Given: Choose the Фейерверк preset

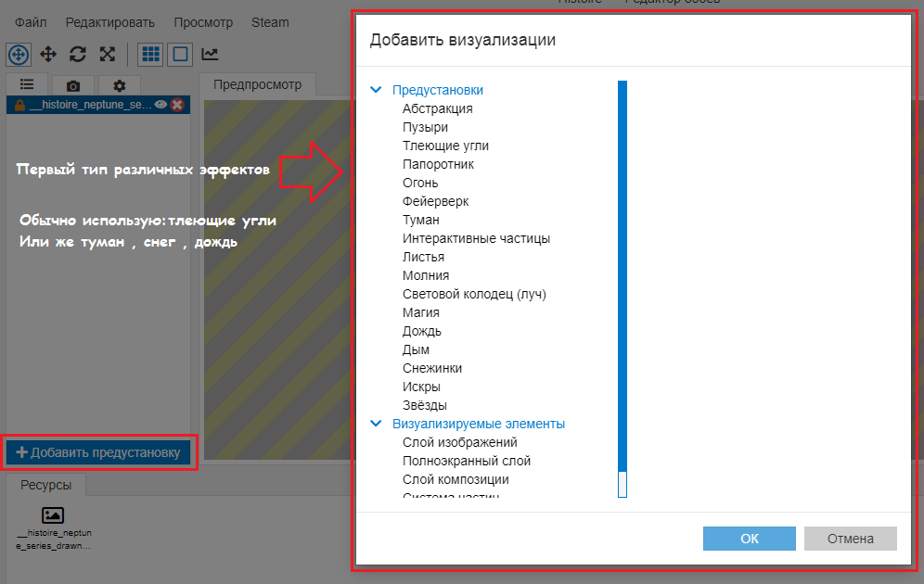Looking at the screenshot, I should (x=435, y=201).
